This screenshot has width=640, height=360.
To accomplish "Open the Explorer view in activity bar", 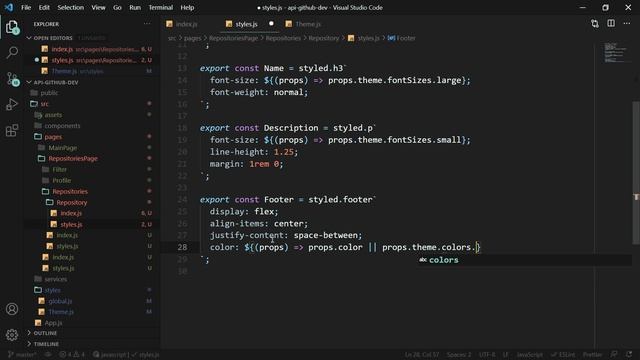I will point(12,27).
